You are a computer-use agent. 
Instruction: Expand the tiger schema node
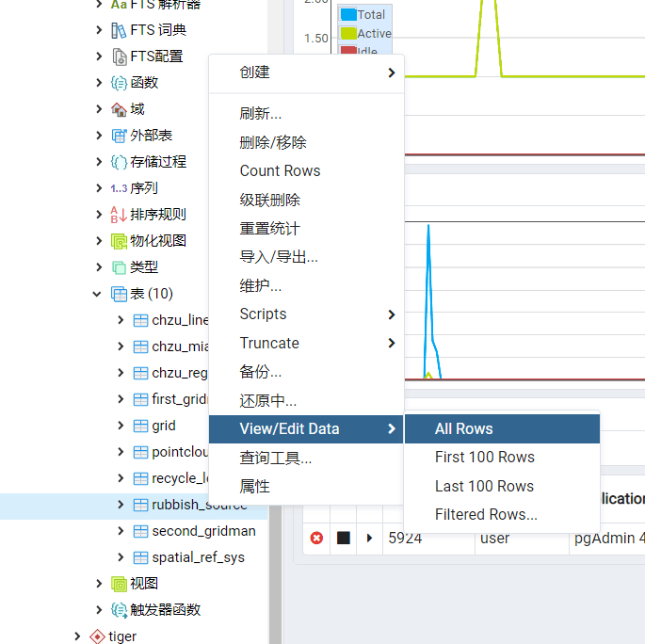[77, 636]
